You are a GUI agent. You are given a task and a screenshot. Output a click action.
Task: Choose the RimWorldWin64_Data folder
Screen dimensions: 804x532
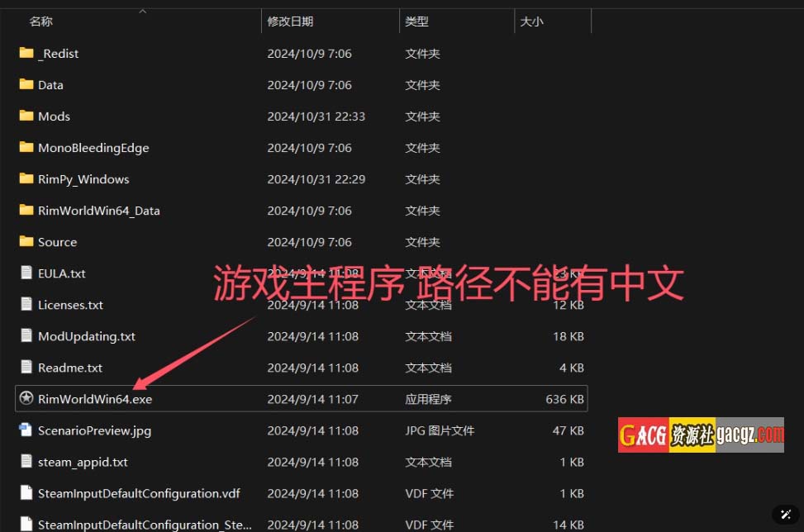point(98,211)
